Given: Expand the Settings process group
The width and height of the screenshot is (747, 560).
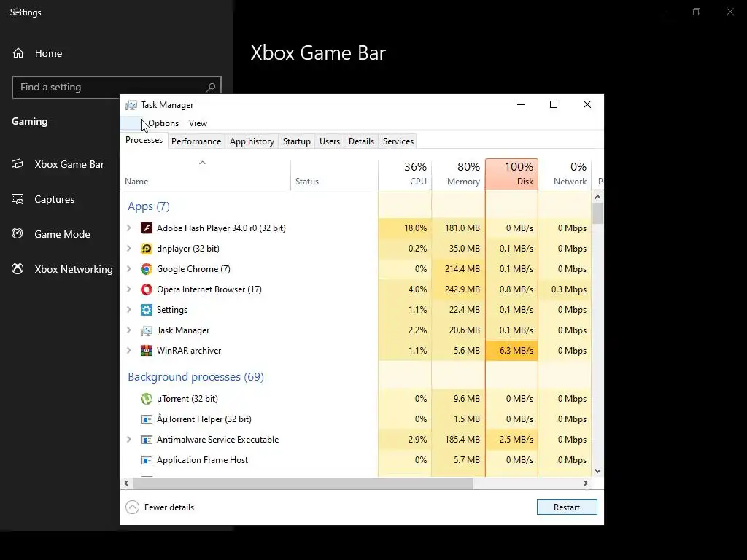Looking at the screenshot, I should [x=129, y=310].
